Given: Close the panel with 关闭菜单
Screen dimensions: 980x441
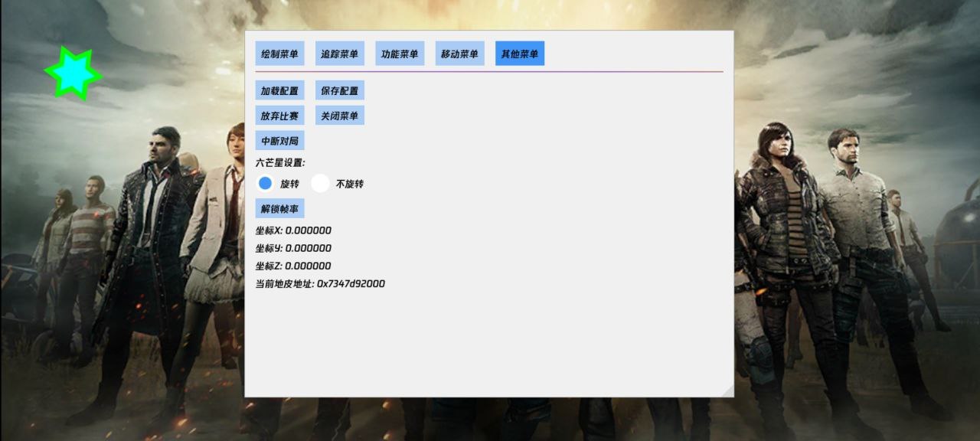Looking at the screenshot, I should point(339,116).
